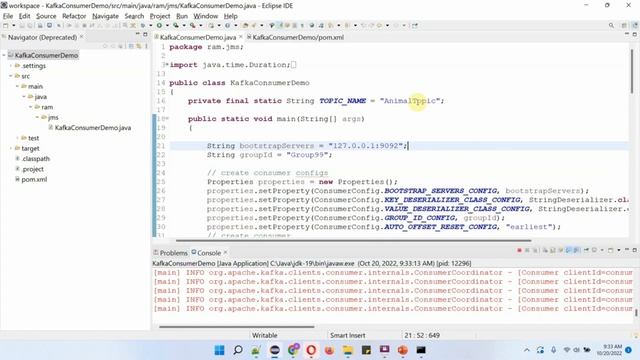
Task: Toggle Word Wrap in Console toolbar
Action: [561, 250]
